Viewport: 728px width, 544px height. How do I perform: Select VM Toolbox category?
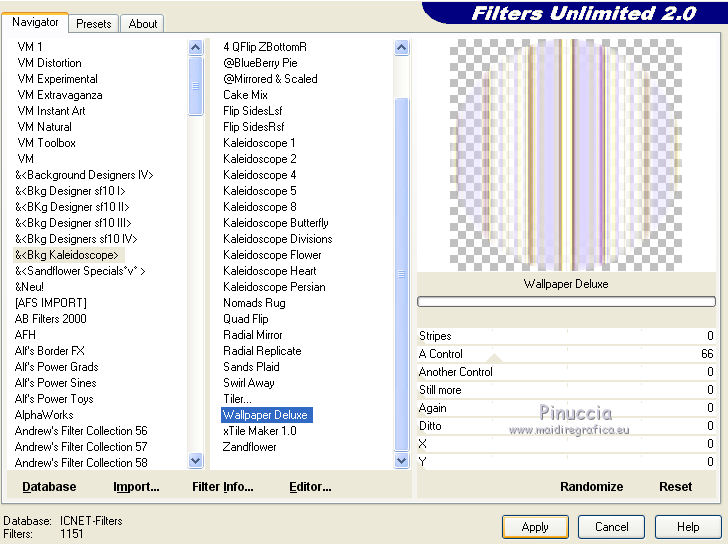click(x=46, y=143)
